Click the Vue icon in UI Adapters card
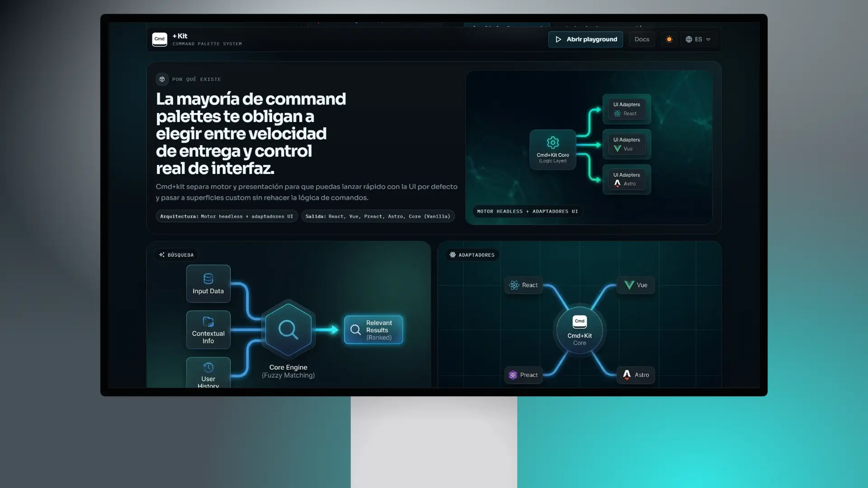868x488 pixels. [618, 149]
